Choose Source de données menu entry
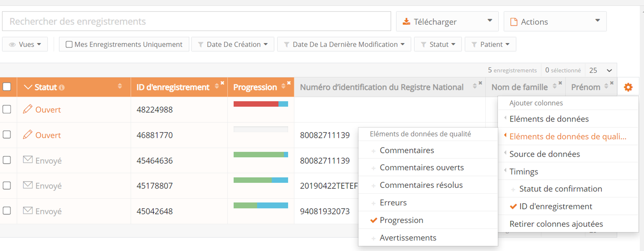 point(544,154)
